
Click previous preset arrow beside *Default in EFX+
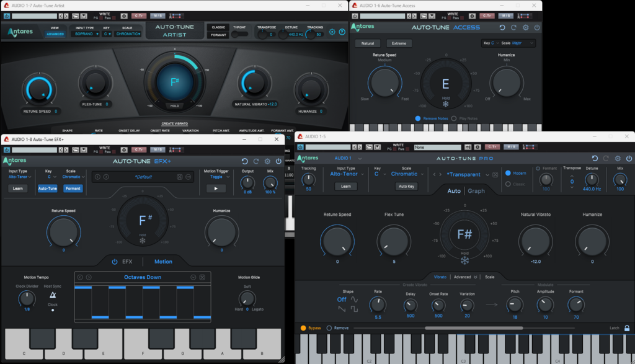(97, 177)
